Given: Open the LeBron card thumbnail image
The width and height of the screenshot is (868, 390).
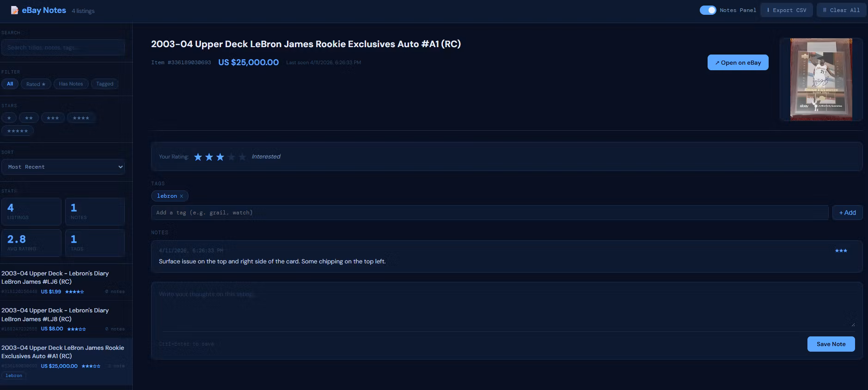Looking at the screenshot, I should pos(821,79).
